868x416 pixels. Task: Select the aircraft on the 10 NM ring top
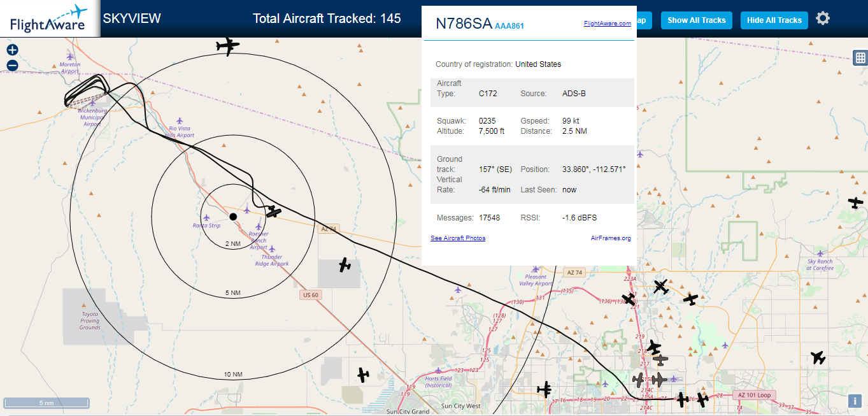pos(227,46)
